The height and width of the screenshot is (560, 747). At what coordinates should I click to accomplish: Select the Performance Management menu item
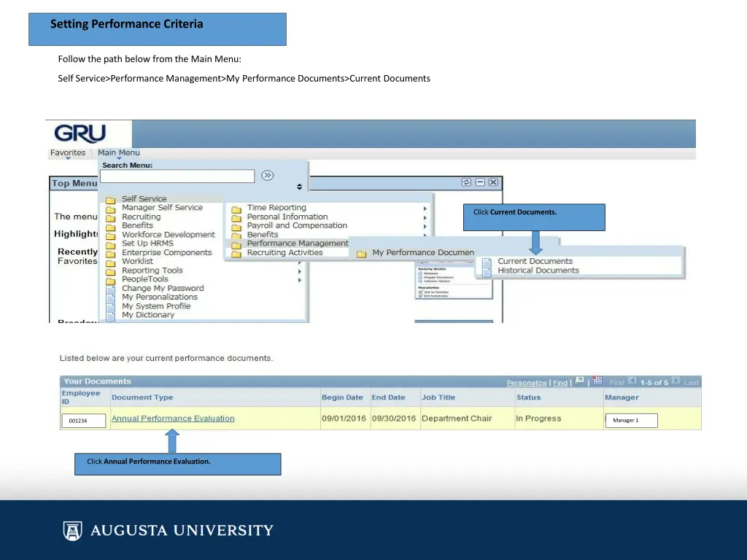(x=298, y=244)
